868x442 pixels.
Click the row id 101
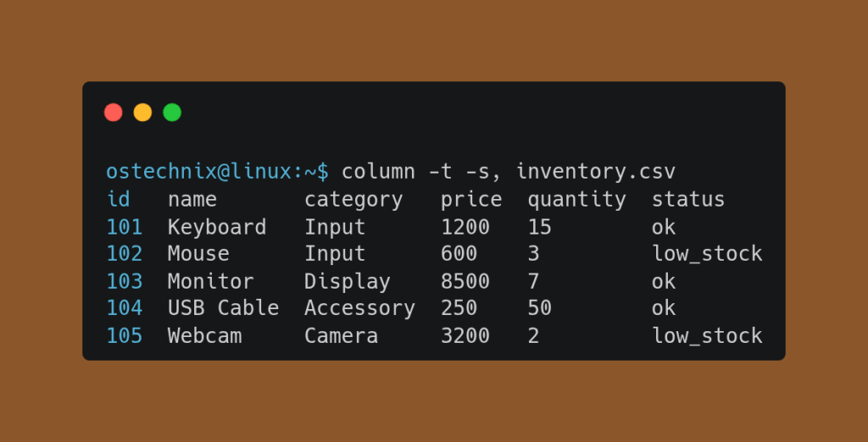pyautogui.click(x=125, y=227)
